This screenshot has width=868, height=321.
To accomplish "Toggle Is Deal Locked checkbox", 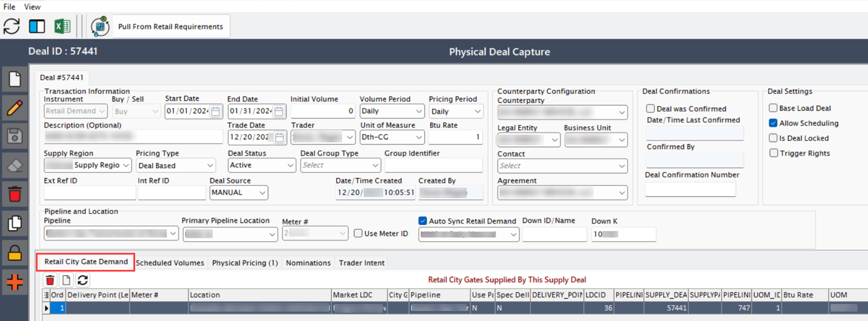I will click(773, 138).
